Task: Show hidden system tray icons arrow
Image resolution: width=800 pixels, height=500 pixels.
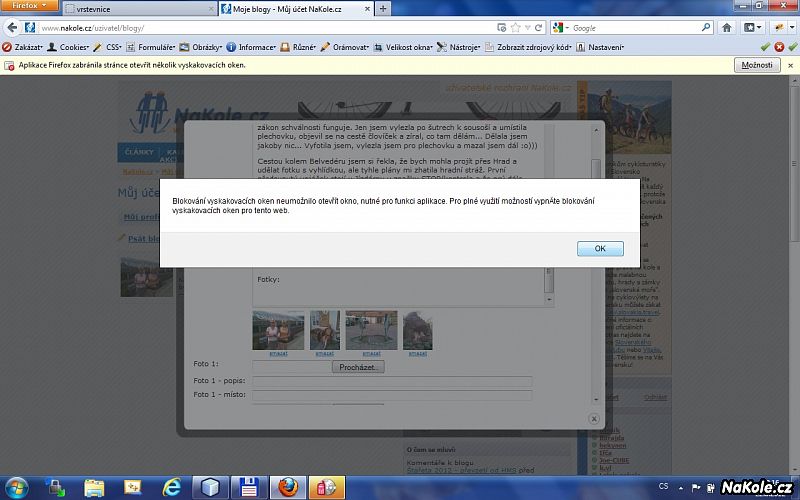Action: [x=681, y=487]
